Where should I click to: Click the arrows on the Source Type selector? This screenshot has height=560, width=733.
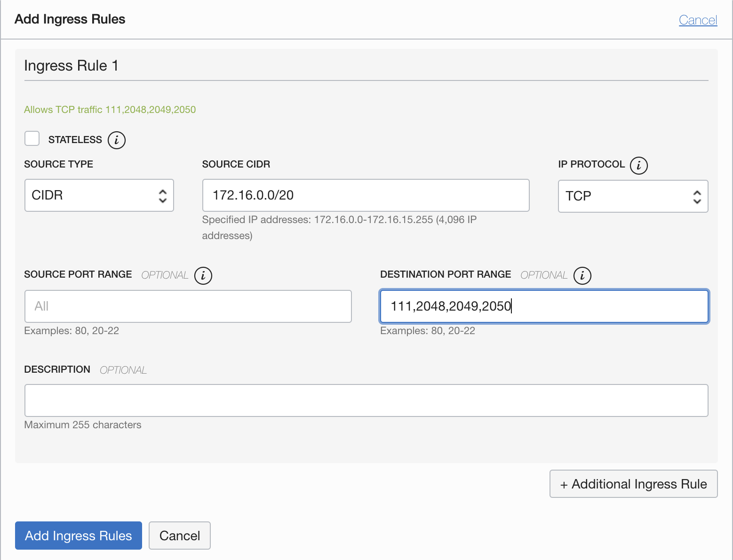coord(163,196)
